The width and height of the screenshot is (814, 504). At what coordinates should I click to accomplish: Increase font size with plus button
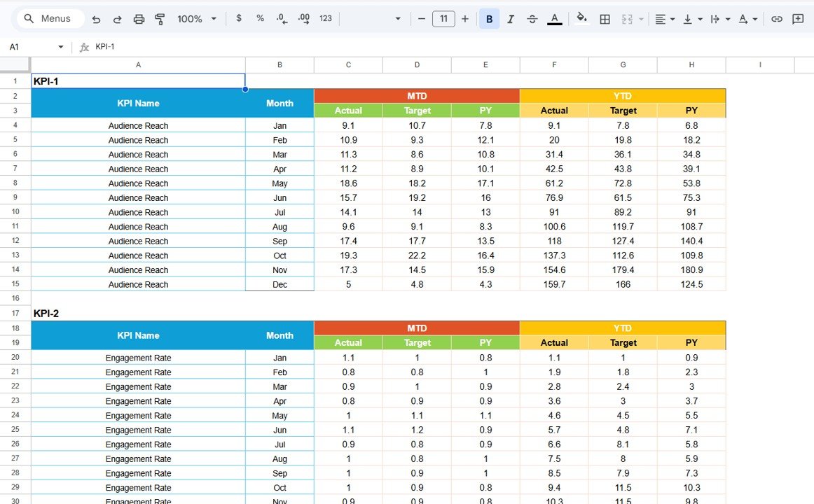point(465,19)
